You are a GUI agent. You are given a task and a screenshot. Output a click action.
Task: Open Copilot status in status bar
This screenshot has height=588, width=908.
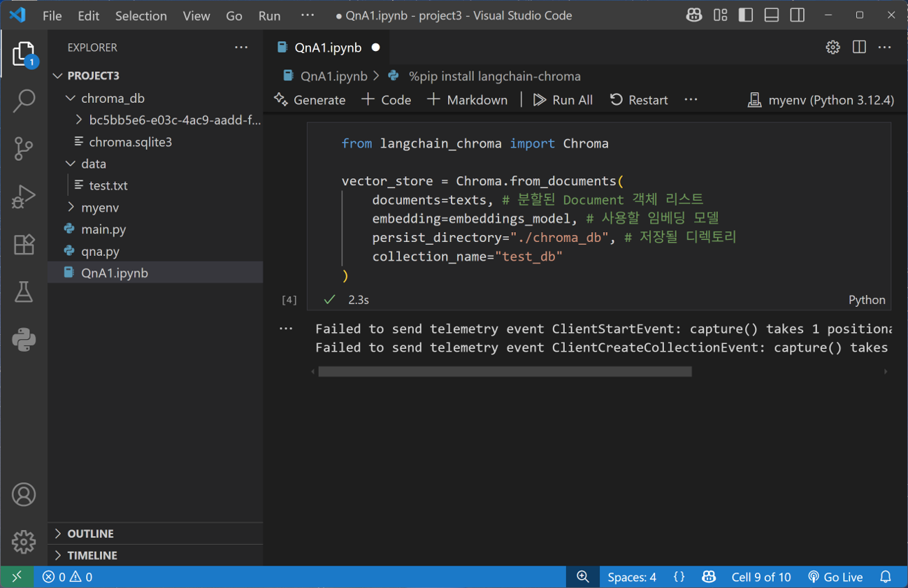709,577
